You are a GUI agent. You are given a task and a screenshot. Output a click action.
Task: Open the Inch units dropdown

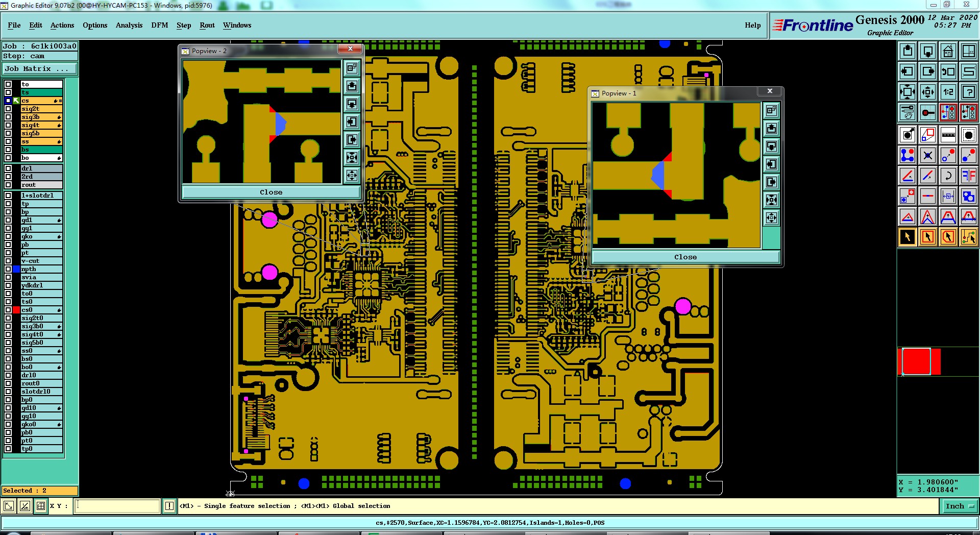click(960, 506)
